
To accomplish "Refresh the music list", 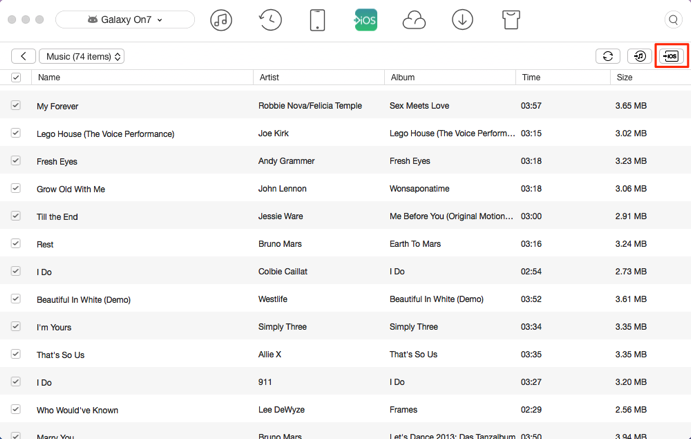I will [x=608, y=56].
